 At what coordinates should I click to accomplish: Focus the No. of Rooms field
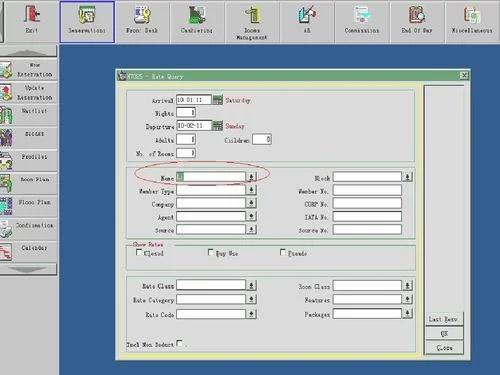click(186, 153)
